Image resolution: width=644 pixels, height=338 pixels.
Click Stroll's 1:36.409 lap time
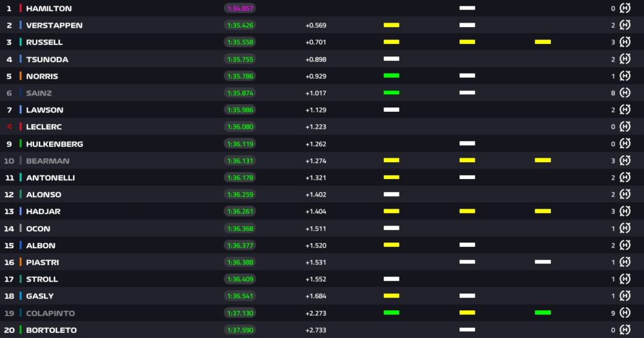[240, 279]
